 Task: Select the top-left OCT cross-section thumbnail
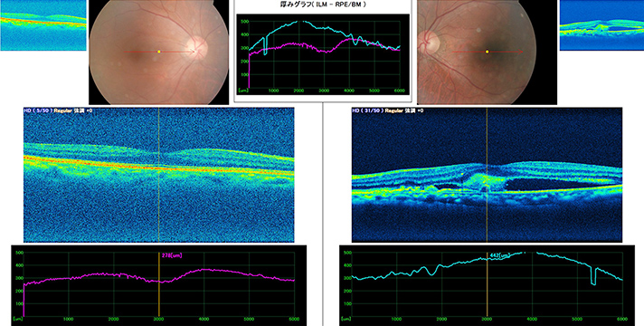click(x=43, y=25)
